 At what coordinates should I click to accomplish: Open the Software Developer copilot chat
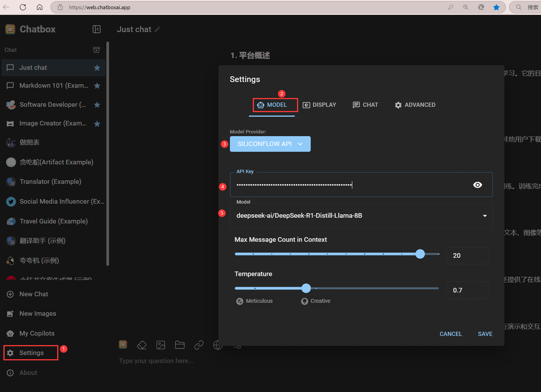(x=53, y=104)
